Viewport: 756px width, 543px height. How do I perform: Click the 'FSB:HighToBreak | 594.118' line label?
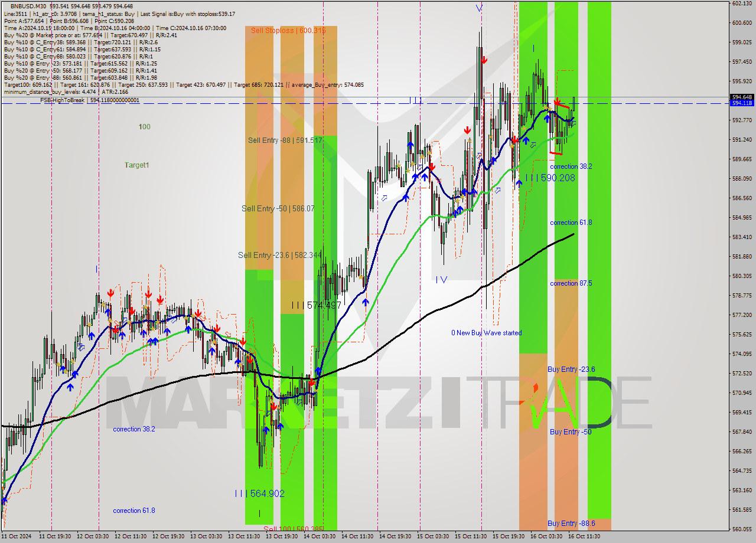click(x=90, y=100)
